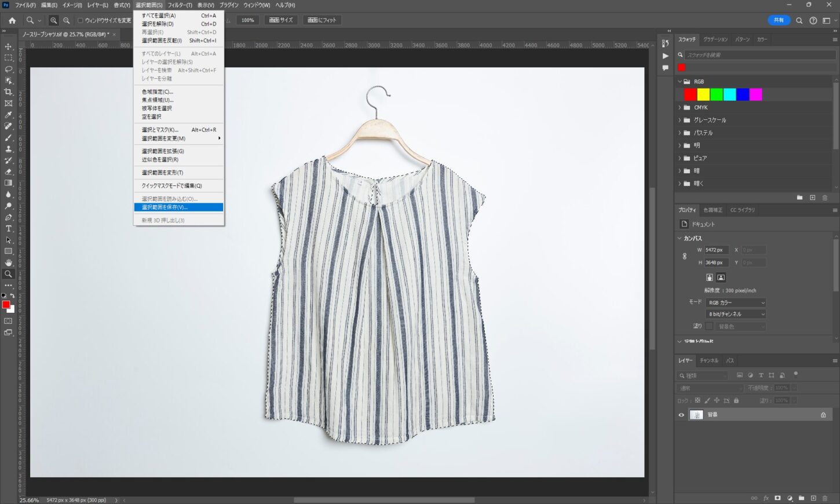Select the Eyedropper tool

(8, 115)
